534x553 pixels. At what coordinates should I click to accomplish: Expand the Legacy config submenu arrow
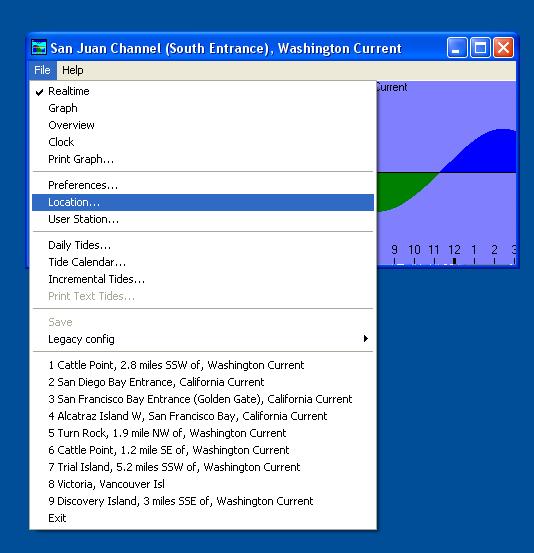coord(366,339)
